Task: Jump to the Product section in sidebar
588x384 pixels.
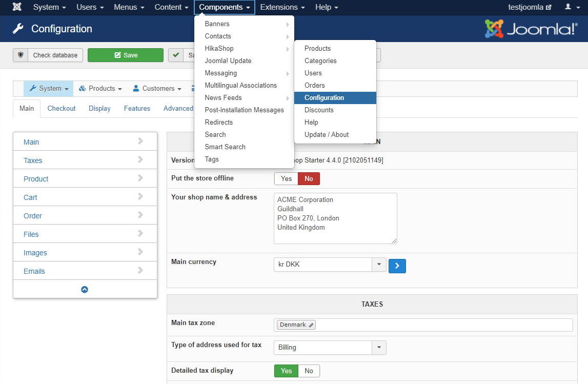Action: coord(85,178)
